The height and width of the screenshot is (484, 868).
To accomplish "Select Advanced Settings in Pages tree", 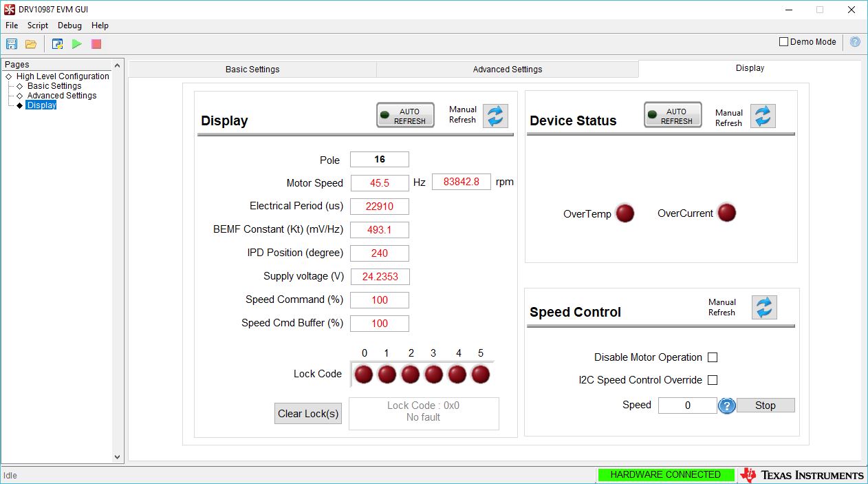I will (x=62, y=96).
